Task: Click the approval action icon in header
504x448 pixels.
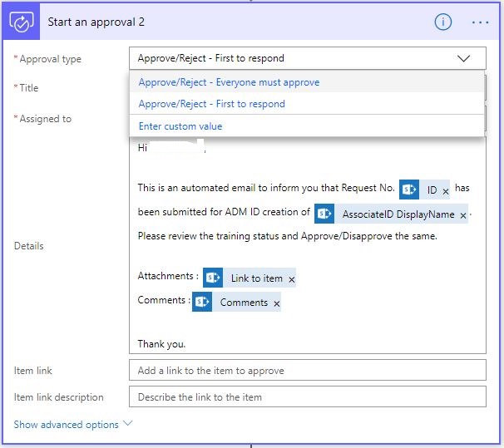Action: pyautogui.click(x=20, y=22)
